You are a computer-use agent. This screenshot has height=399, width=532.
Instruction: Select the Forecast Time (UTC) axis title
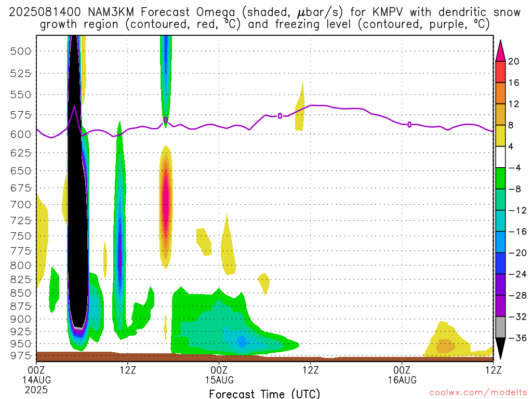pos(264,394)
